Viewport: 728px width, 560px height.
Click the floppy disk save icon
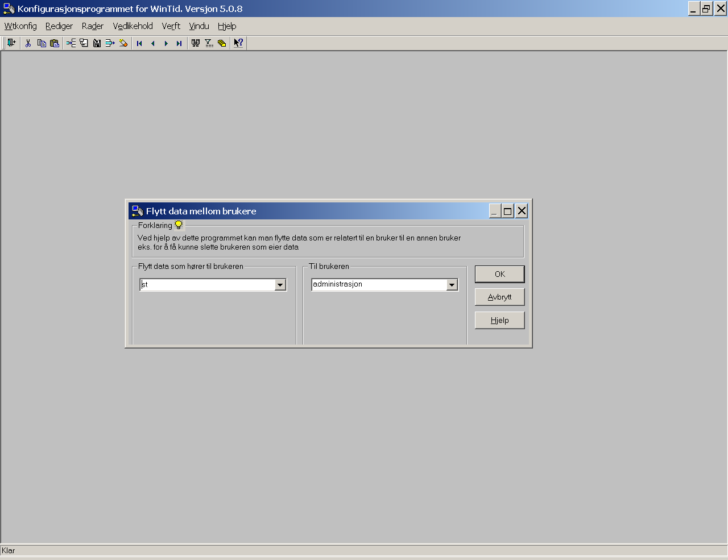pyautogui.click(x=97, y=43)
